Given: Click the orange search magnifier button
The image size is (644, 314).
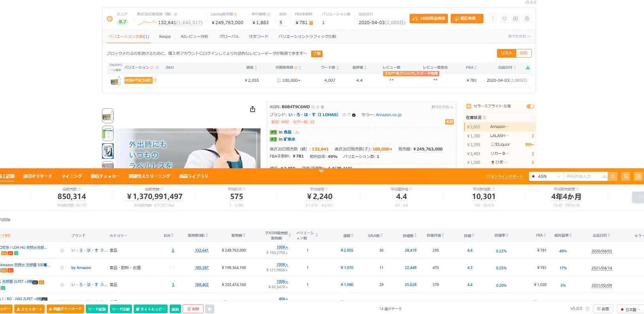Looking at the screenshot, I should point(613,177).
